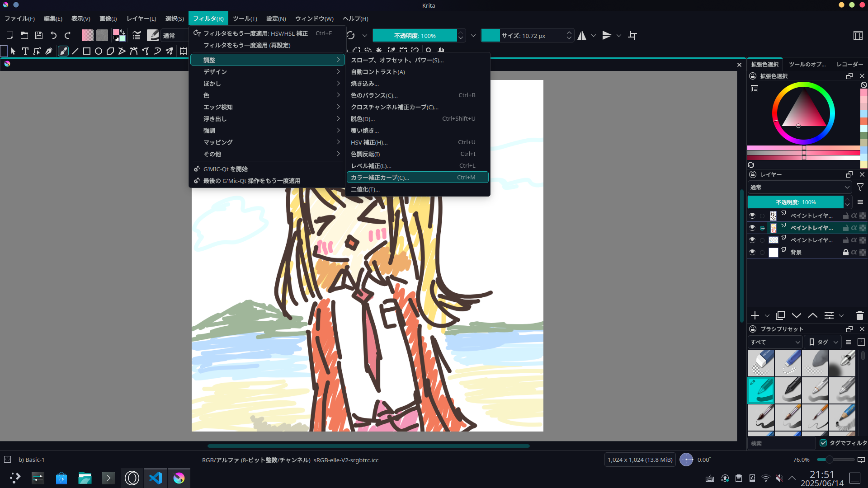Screen dimensions: 868x488
Task: Click the new document icon in toolbar
Action: click(10, 35)
